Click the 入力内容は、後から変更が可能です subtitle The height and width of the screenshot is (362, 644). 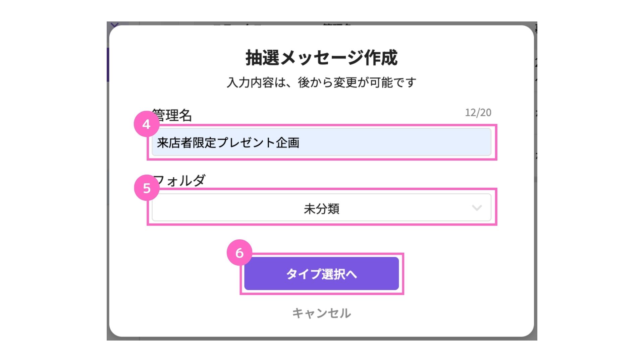tap(321, 82)
